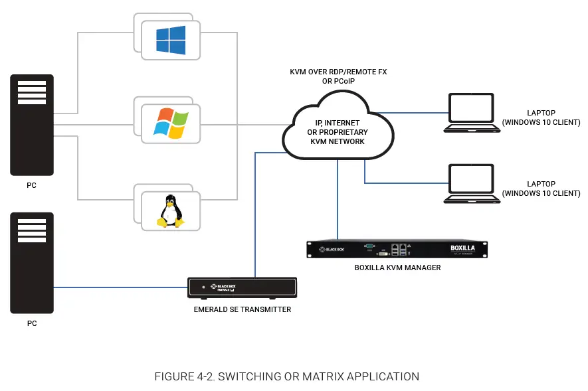Click the network port symbol on the Boxilla

(409, 245)
